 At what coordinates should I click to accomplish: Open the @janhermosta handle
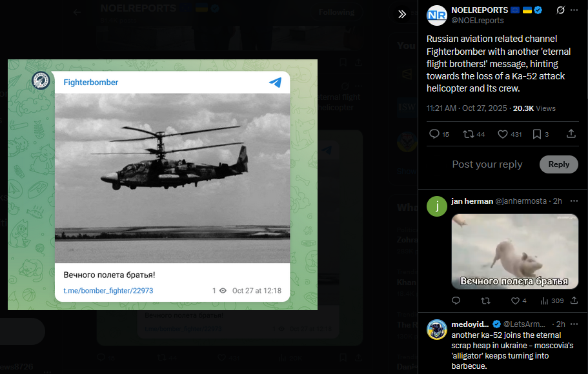(x=521, y=201)
